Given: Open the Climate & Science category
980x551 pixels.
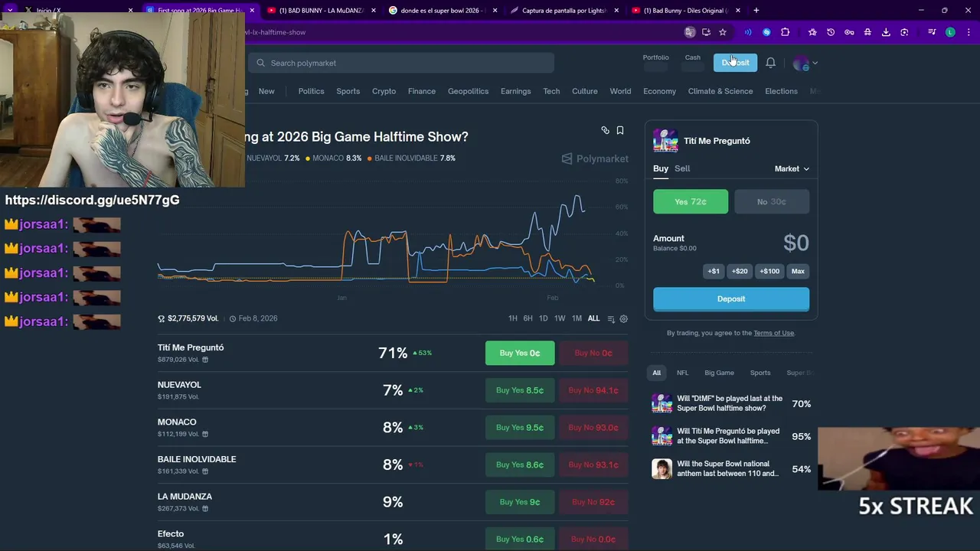Looking at the screenshot, I should point(720,91).
